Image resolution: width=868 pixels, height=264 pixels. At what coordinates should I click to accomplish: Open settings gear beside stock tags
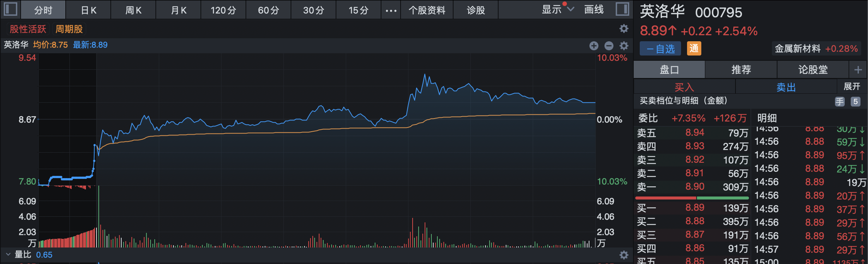coord(624,28)
